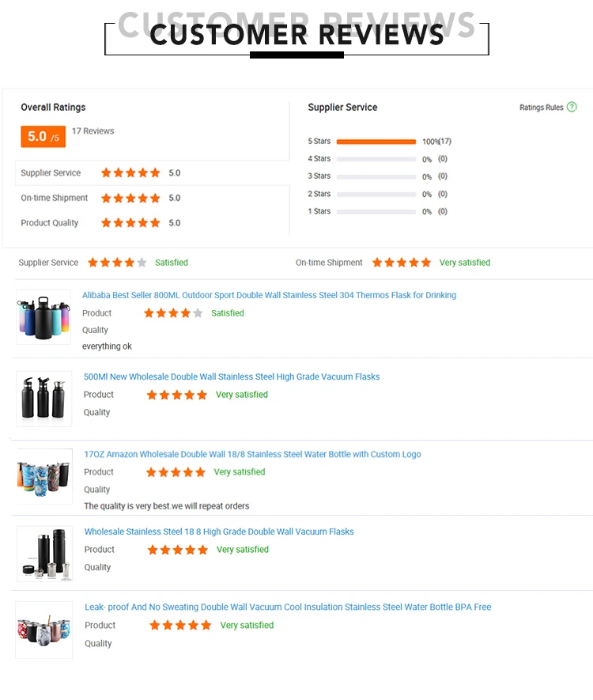Open the Wholesale Stainless Steel 18 8 flasks link
Image resolution: width=593 pixels, height=700 pixels.
point(219,532)
